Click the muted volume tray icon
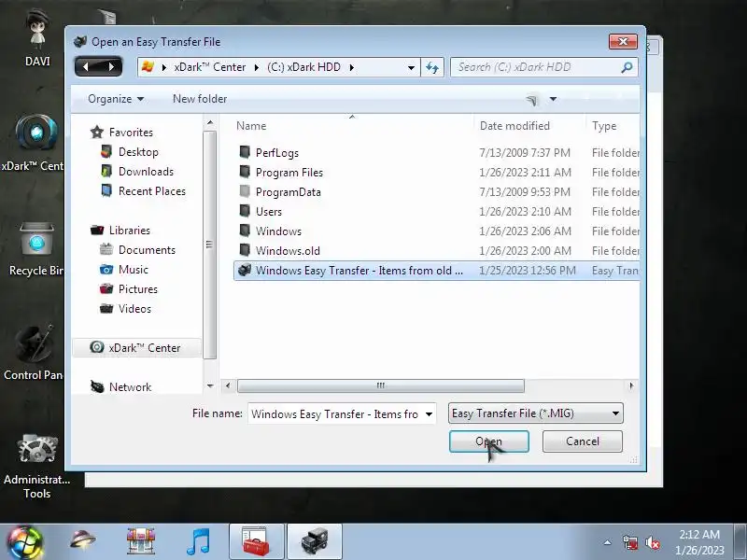The width and height of the screenshot is (747, 560). 653,542
